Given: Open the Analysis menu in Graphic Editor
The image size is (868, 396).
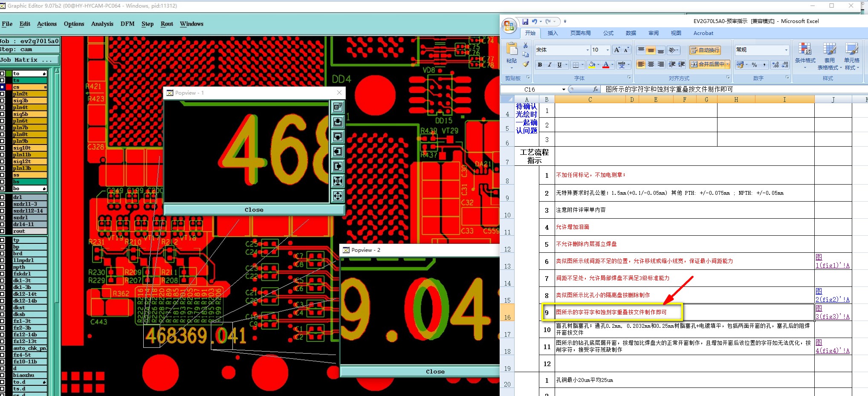Looking at the screenshot, I should coord(102,24).
